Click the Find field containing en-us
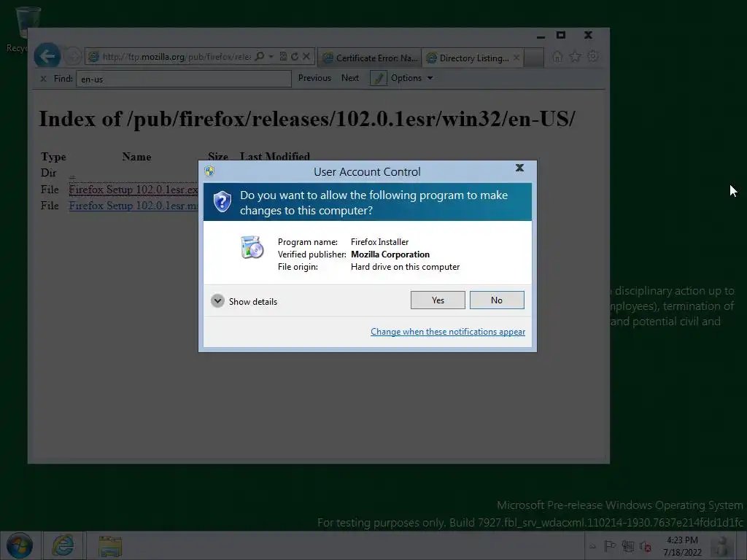Screen dimensions: 747x560 pos(183,79)
